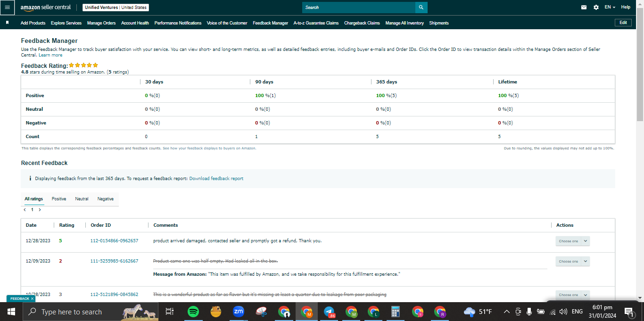Click the info icon in feedback notice
This screenshot has width=644, height=321.
(x=30, y=179)
